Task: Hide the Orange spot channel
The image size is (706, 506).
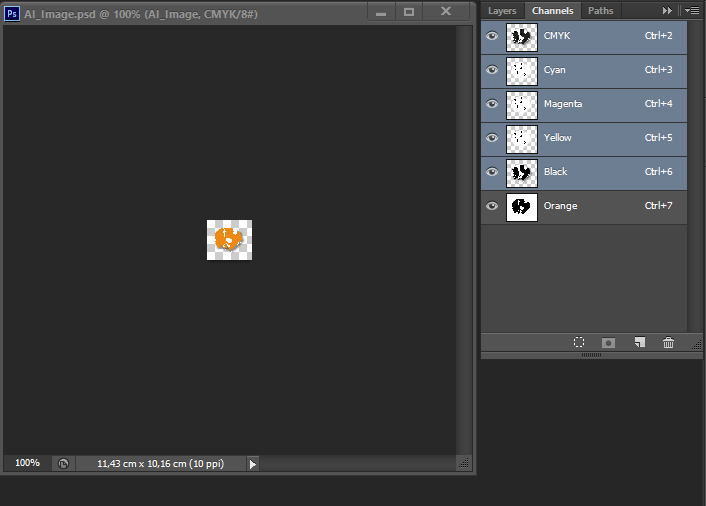Action: pyautogui.click(x=492, y=206)
